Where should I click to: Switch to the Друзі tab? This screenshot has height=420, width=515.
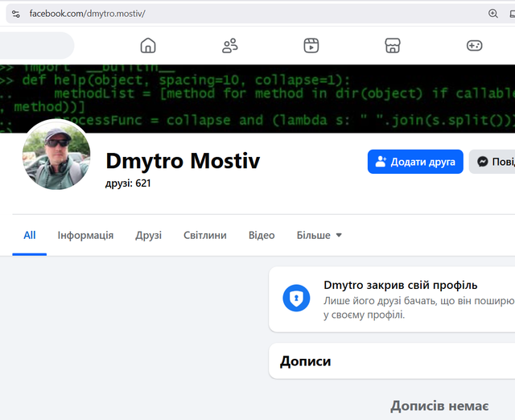coord(148,235)
